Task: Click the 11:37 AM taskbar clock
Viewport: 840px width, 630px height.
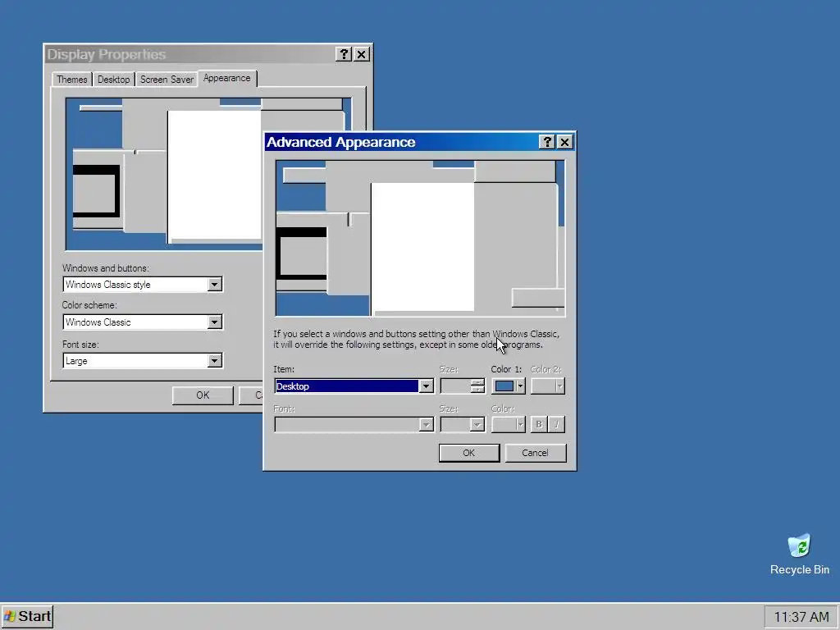Action: [801, 617]
